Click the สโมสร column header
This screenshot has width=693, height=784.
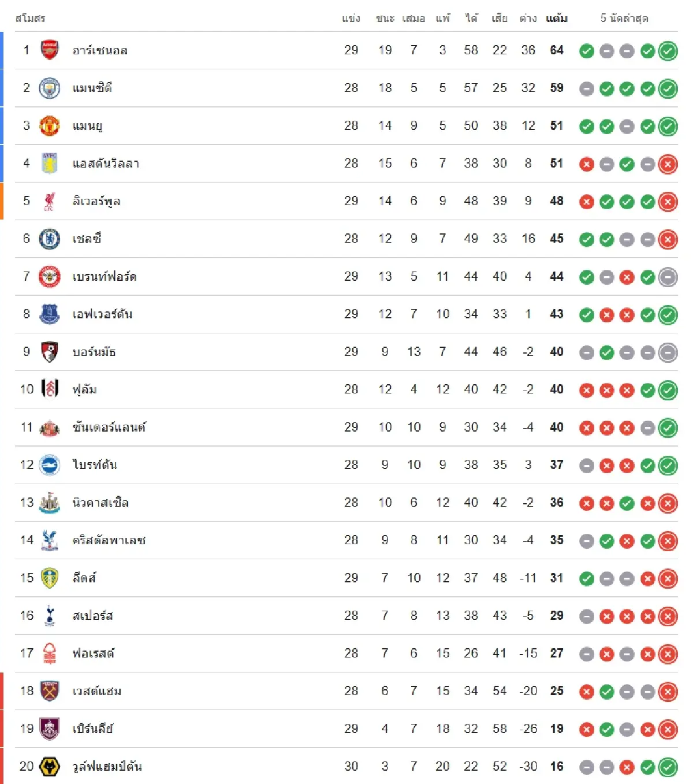point(27,18)
